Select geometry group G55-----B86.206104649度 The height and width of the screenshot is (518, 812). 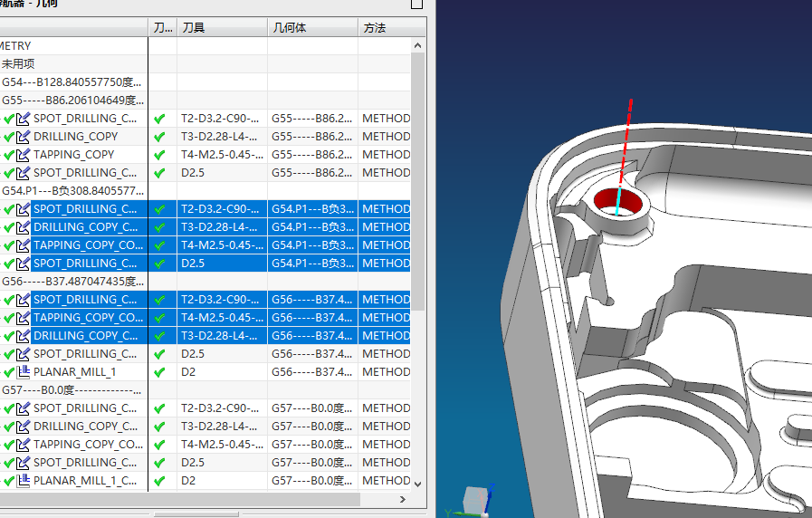(73, 101)
